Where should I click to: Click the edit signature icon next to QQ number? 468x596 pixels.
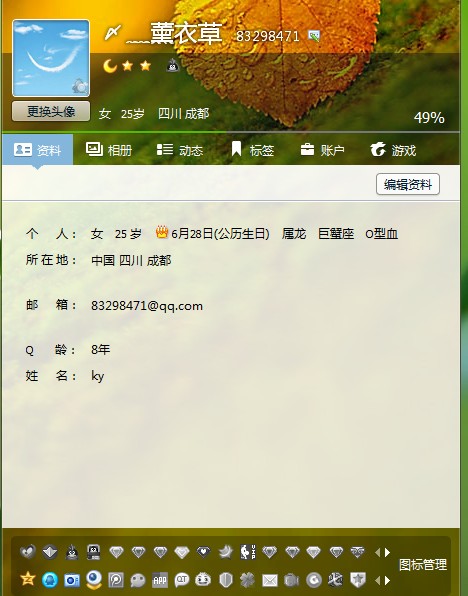point(314,36)
